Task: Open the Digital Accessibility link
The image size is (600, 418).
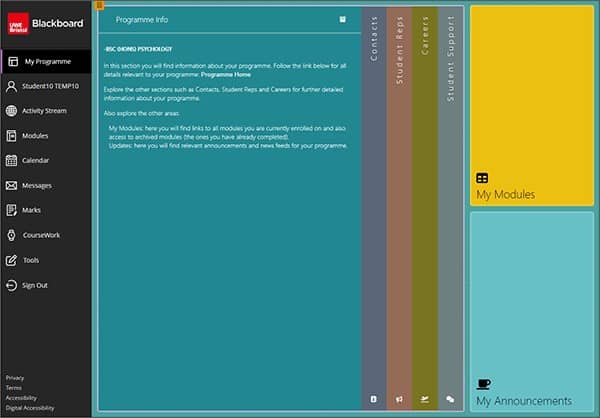Action: (x=30, y=408)
